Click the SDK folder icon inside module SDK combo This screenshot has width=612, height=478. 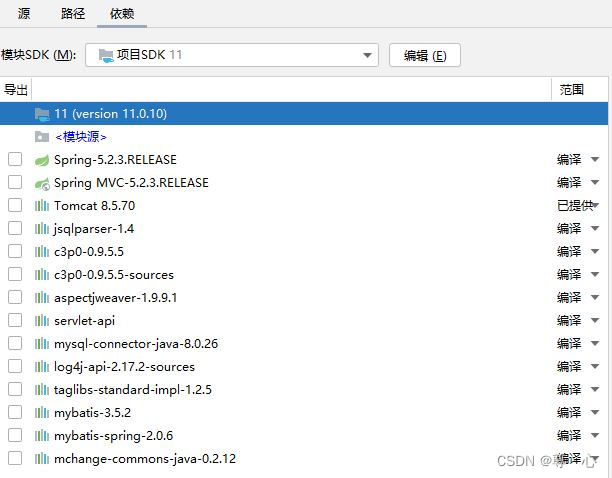106,55
